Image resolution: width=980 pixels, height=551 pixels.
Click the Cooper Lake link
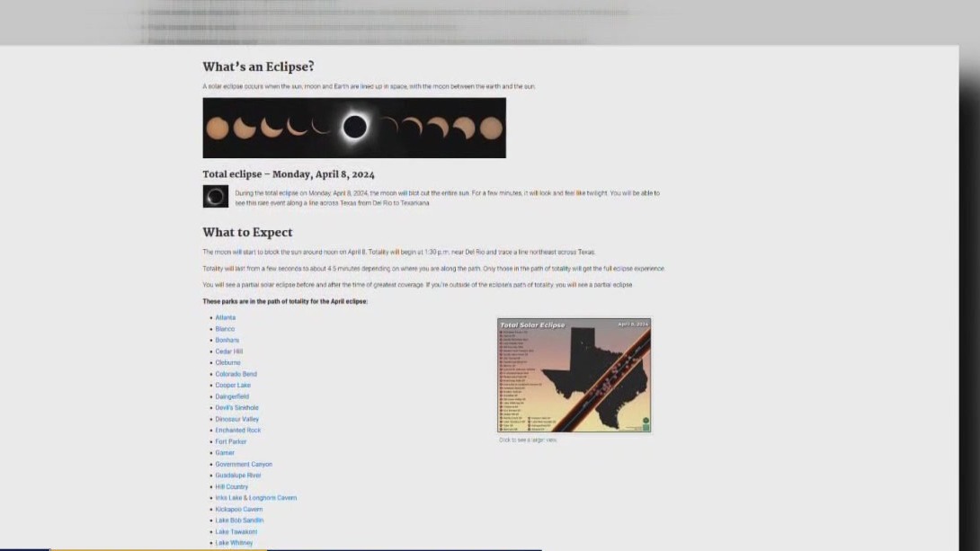point(233,385)
